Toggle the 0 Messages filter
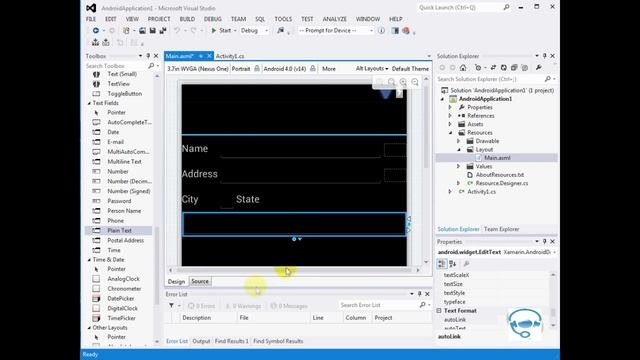This screenshot has height=360, width=640. coord(289,306)
